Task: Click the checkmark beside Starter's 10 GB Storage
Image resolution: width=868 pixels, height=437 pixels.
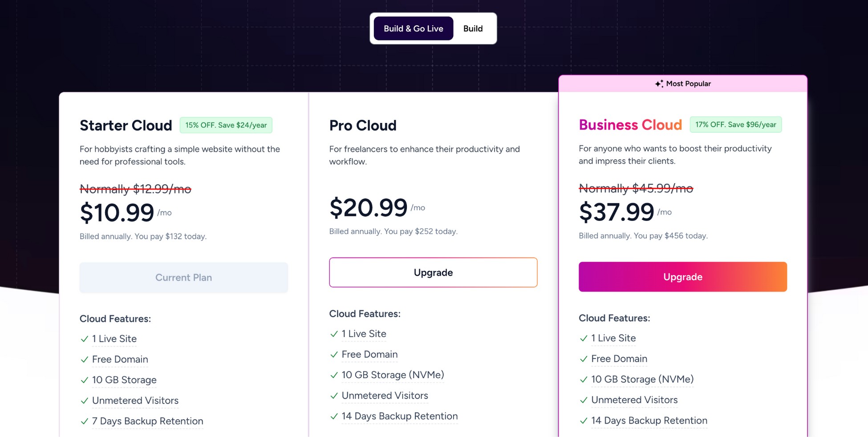Action: click(x=84, y=380)
